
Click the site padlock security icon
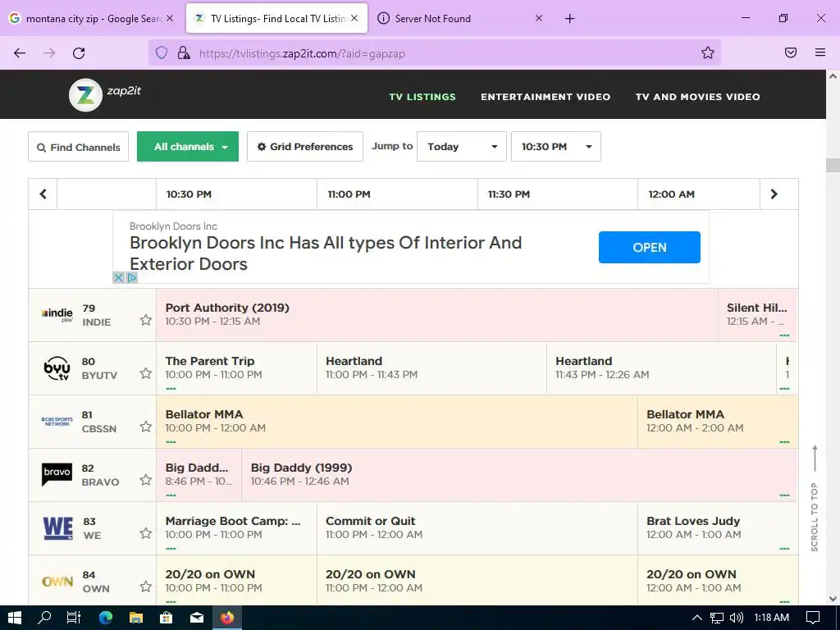click(x=184, y=52)
